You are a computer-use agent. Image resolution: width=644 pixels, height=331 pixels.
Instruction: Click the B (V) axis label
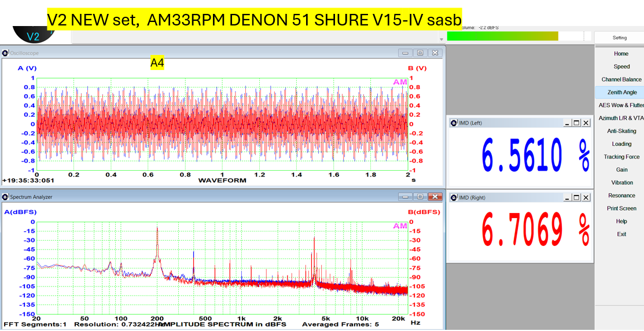click(417, 68)
